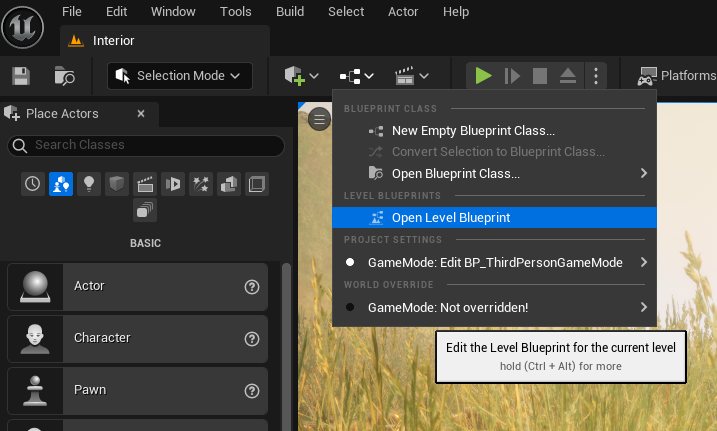This screenshot has height=431, width=717.
Task: Open the Selection Mode dropdown
Action: (180, 76)
